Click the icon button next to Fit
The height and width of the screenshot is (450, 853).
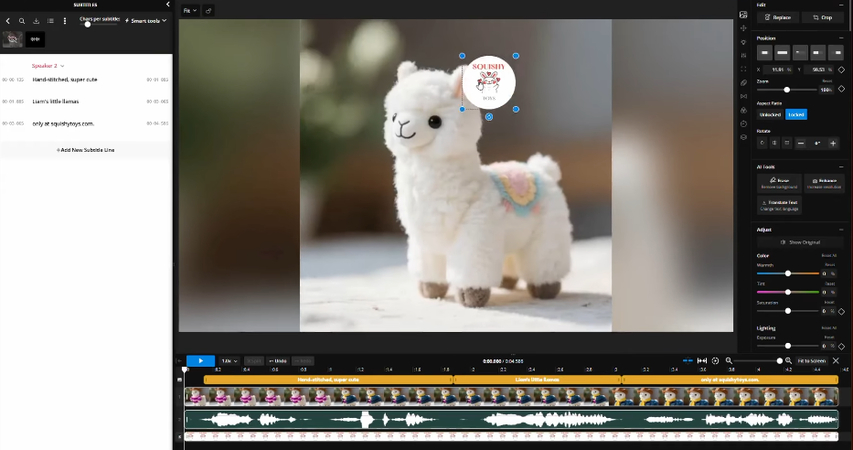[208, 10]
